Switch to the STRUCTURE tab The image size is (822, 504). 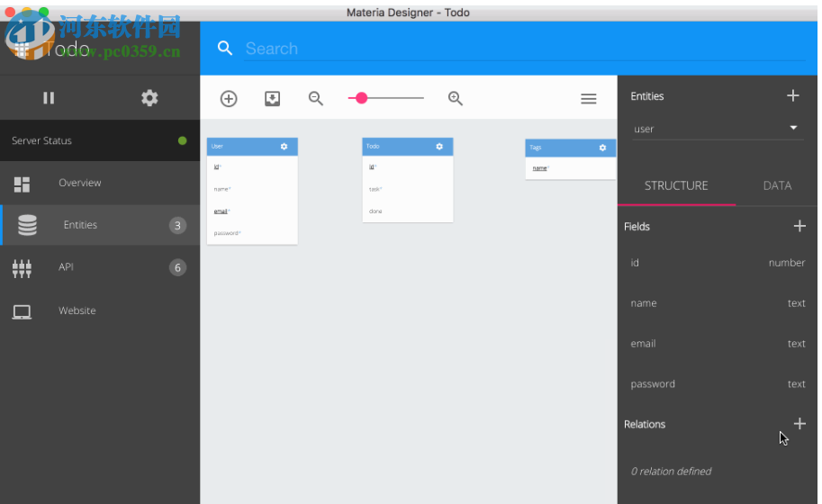pos(676,185)
